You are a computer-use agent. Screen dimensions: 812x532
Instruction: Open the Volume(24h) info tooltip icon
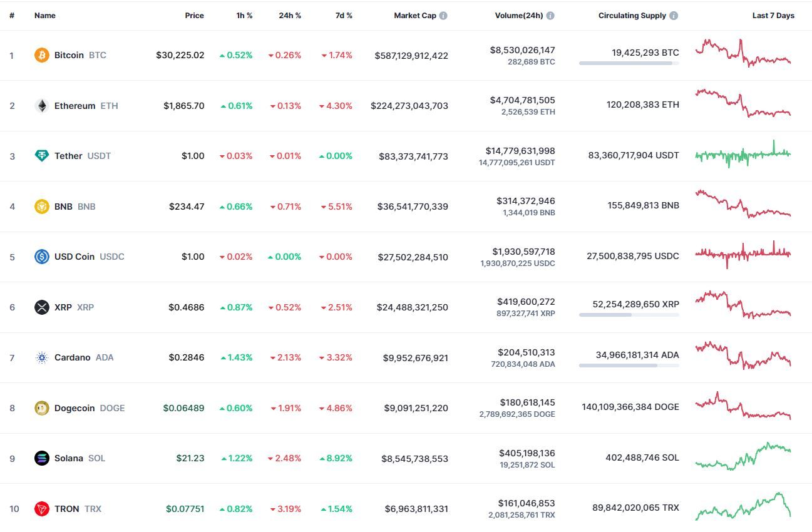click(x=550, y=16)
